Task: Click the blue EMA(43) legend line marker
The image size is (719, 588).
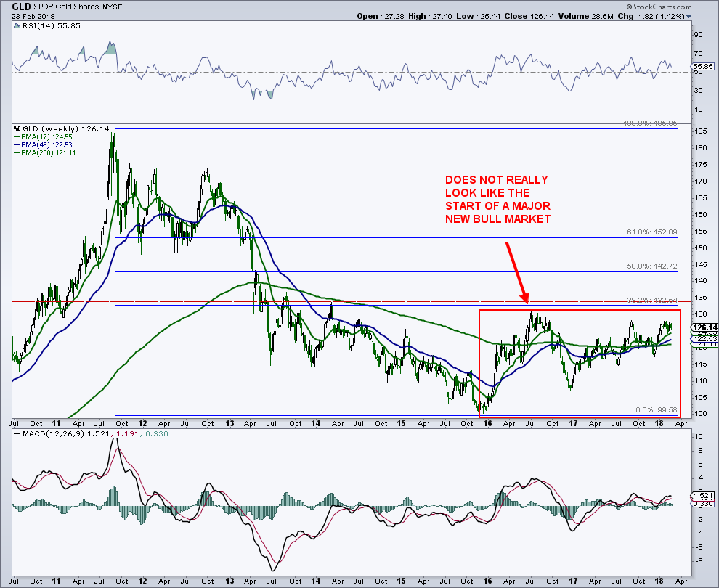Action: (x=17, y=145)
